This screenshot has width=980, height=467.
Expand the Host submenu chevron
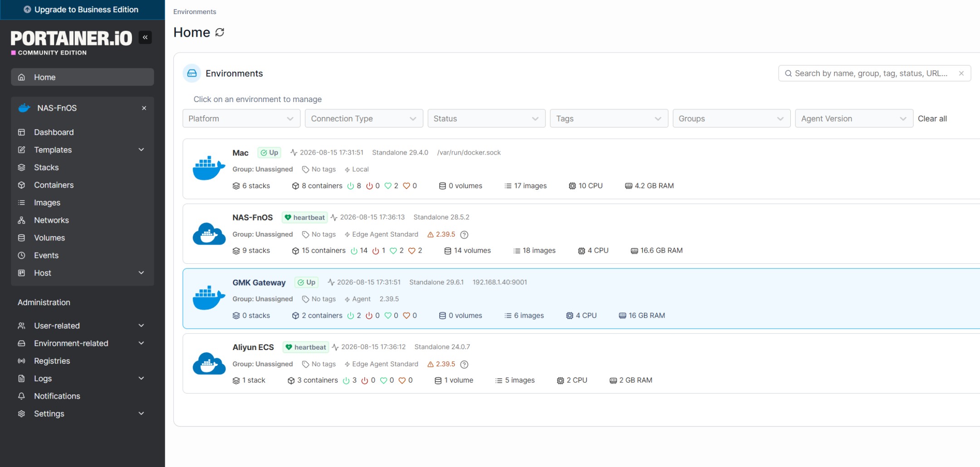click(x=141, y=273)
